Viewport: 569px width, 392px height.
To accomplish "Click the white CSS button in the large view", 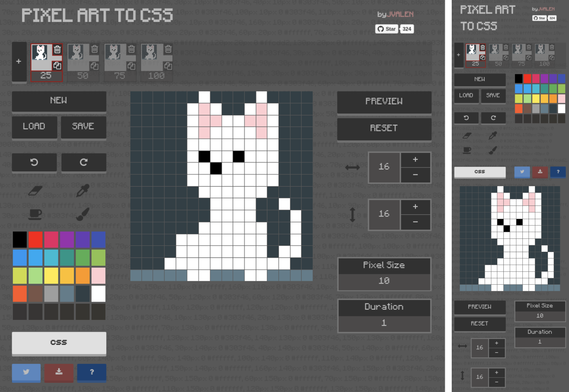I will click(x=59, y=342).
